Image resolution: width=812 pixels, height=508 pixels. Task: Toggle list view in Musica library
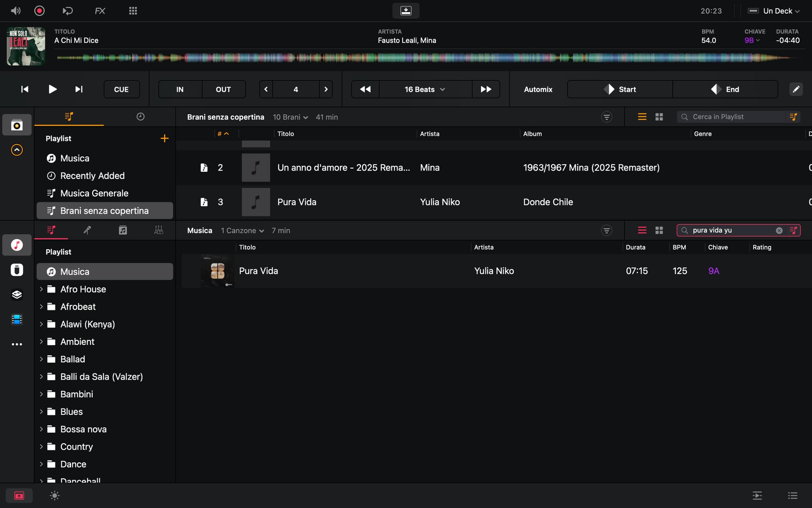click(642, 230)
